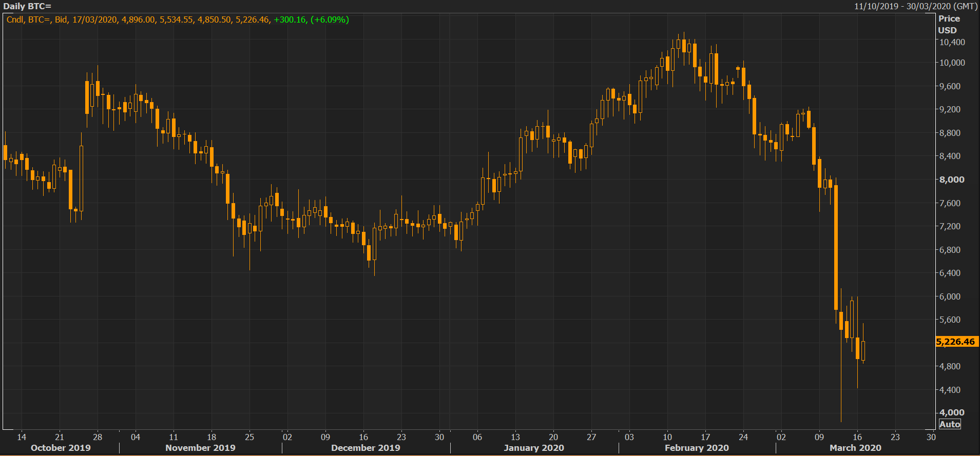Click the 'February 2020' month label

point(697,448)
